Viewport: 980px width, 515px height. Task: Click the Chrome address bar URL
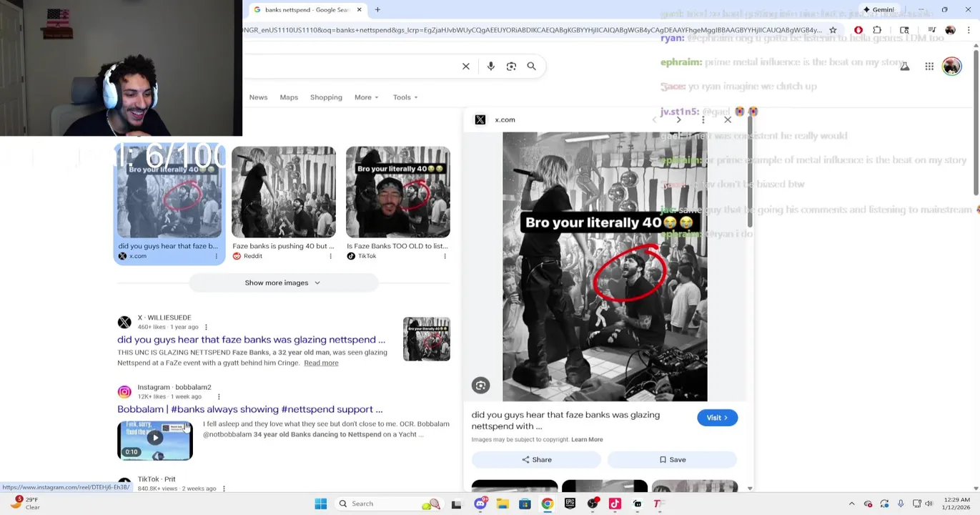pyautogui.click(x=533, y=30)
